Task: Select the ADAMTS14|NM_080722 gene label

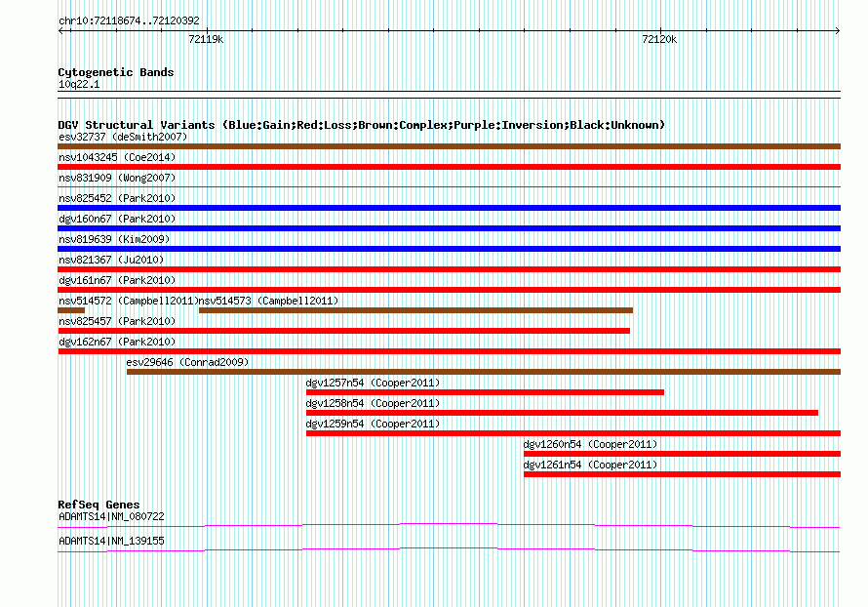Action: 111,516
